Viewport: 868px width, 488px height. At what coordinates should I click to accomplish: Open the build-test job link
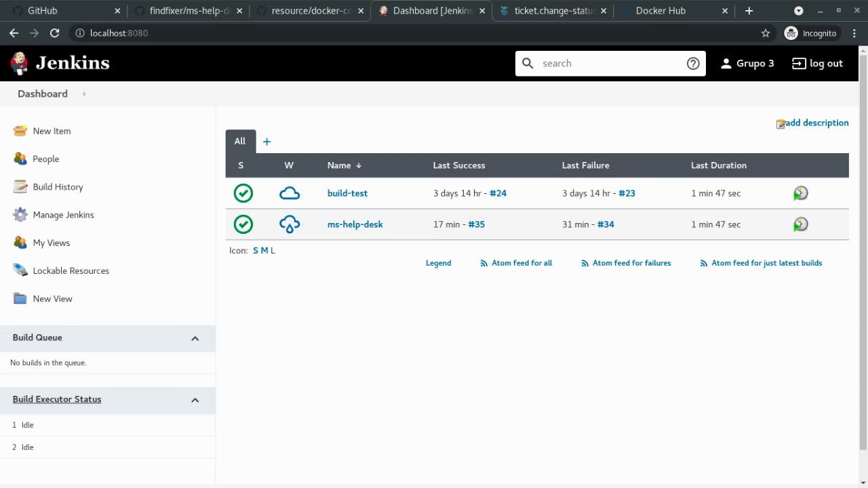pos(347,193)
